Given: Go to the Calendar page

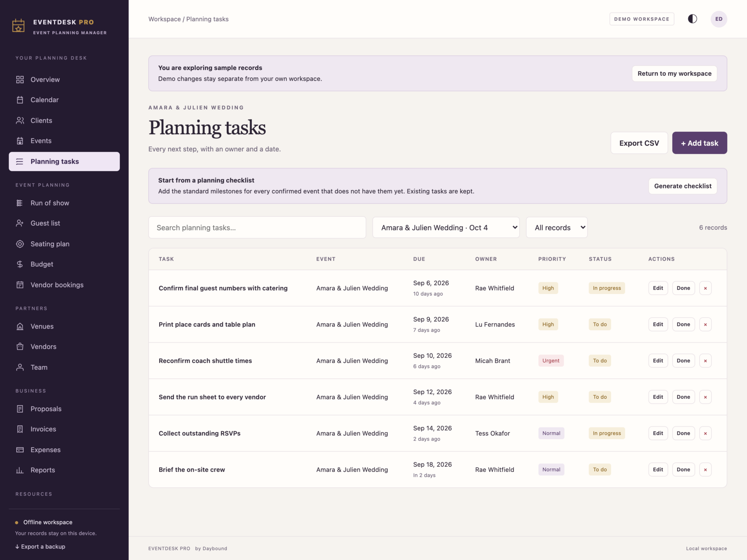Looking at the screenshot, I should click(x=64, y=100).
